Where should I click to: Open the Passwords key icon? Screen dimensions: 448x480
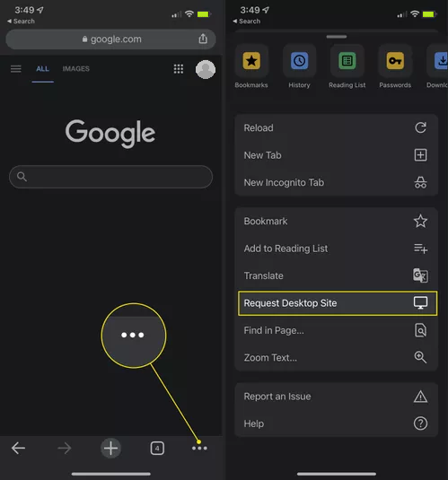click(x=395, y=61)
